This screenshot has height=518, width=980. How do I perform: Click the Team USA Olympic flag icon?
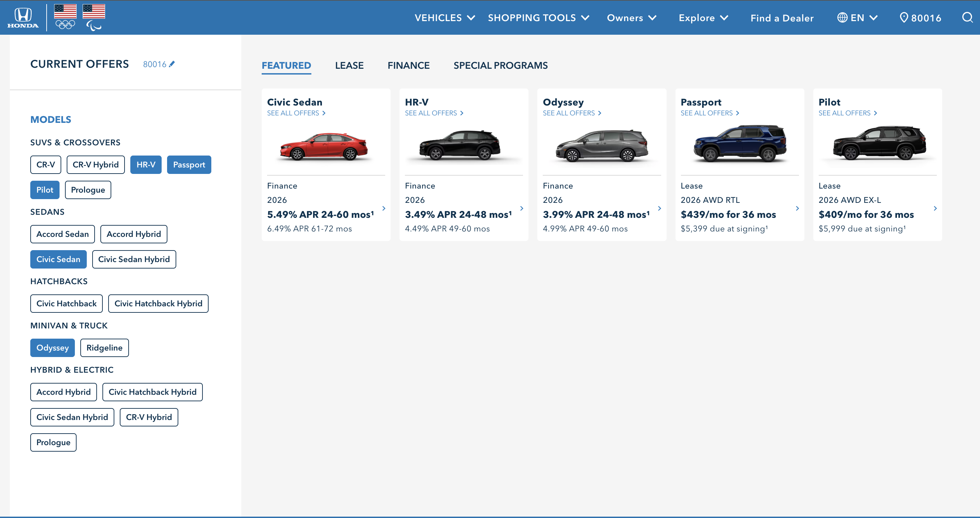(x=65, y=17)
